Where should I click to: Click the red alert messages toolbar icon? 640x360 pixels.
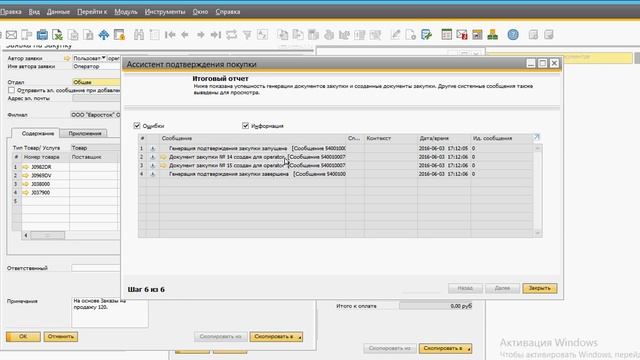pos(462,35)
